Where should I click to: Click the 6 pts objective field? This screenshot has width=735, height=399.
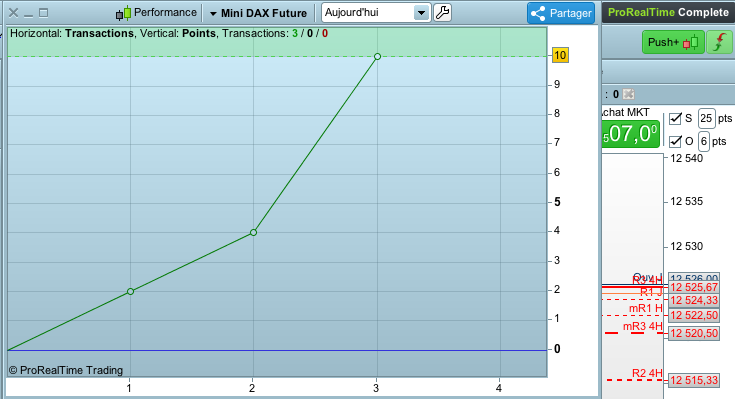click(704, 141)
